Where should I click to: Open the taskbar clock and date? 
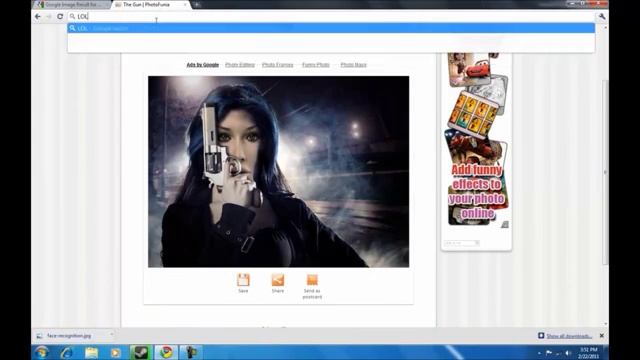point(588,353)
